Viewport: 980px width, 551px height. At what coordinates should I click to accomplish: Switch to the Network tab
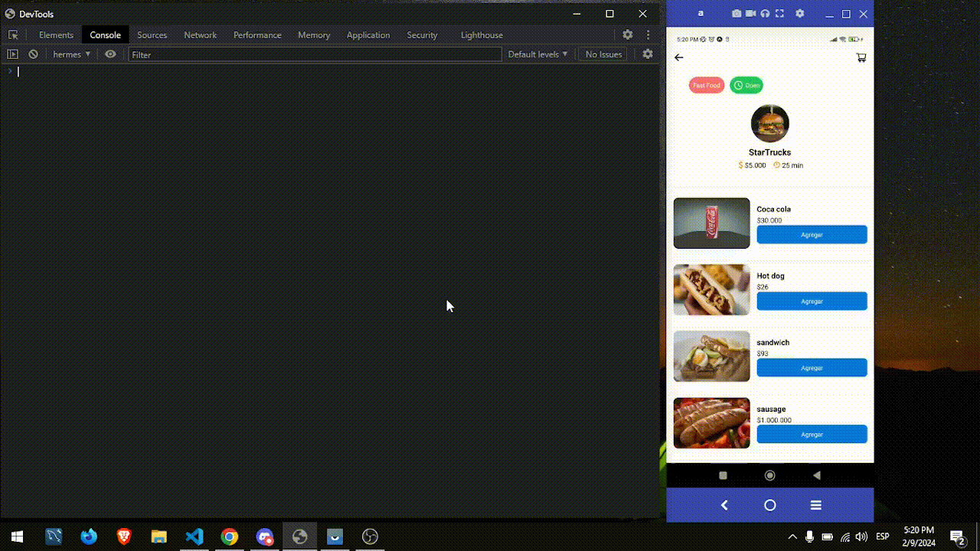click(200, 34)
